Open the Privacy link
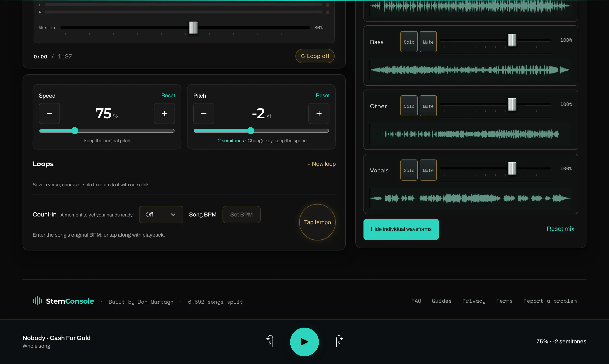This screenshot has width=609, height=364. tap(474, 301)
